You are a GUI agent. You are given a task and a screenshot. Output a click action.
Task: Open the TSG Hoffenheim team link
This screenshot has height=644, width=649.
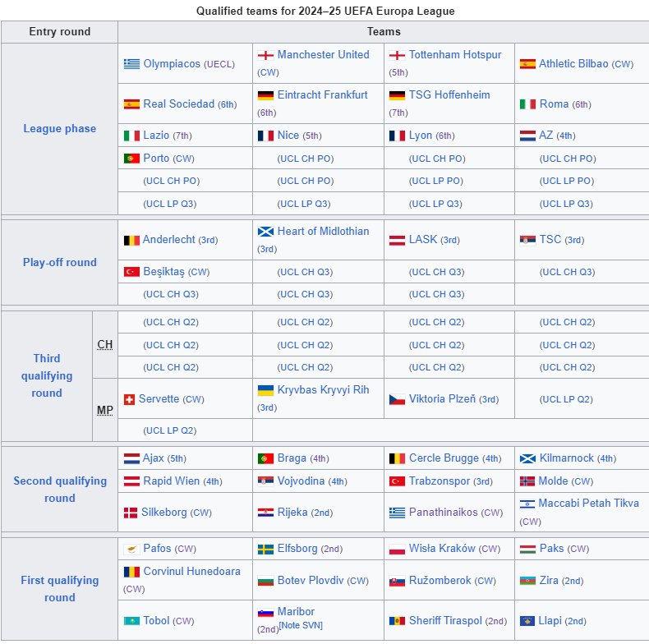coord(449,94)
